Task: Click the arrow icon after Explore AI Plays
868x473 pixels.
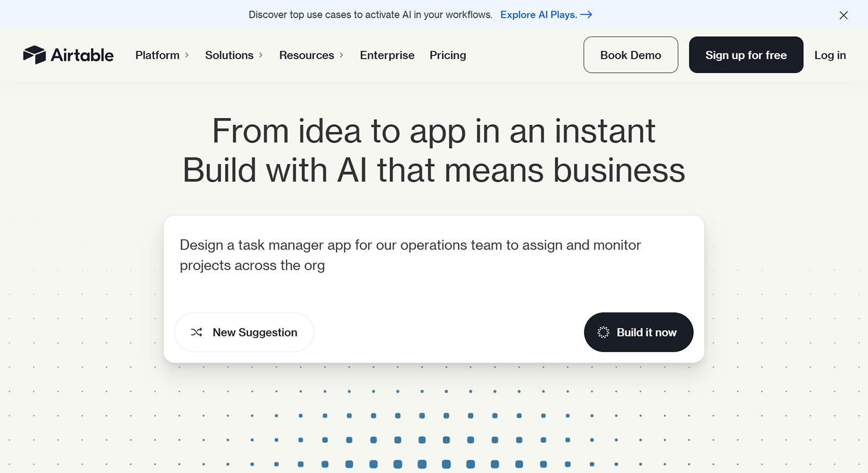Action: (586, 15)
